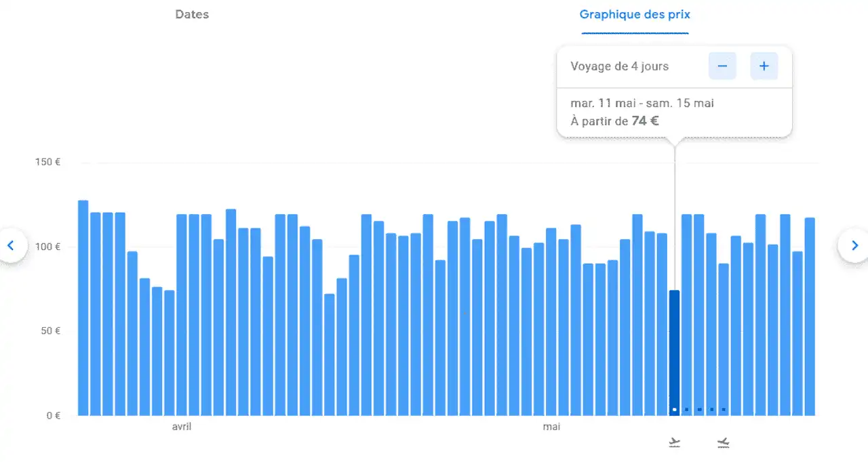Select bar immediately left of highlighted bar
The image size is (868, 462).
662,324
